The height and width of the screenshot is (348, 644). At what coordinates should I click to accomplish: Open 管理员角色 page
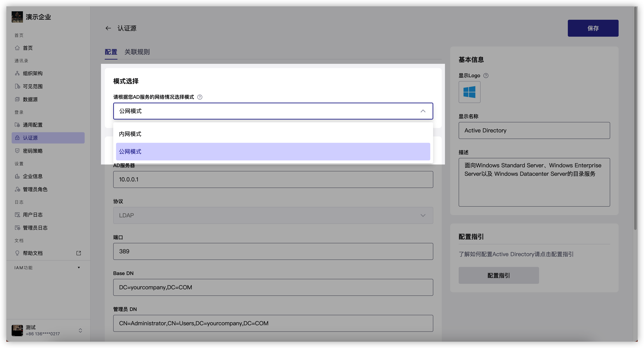tap(48, 189)
